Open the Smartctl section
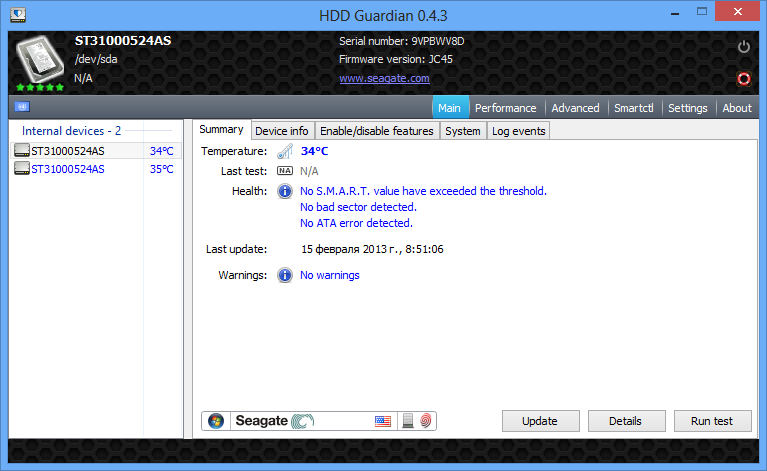This screenshot has width=767, height=471. 633,108
